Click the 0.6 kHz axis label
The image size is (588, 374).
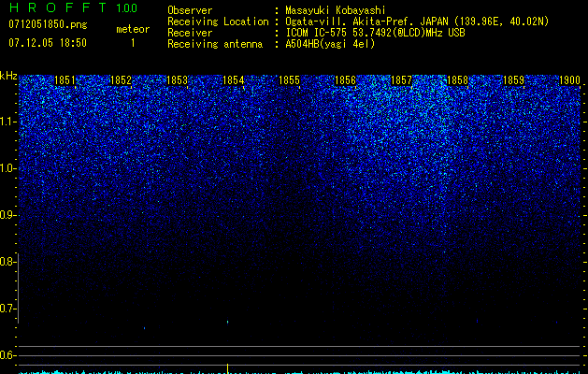coord(7,355)
